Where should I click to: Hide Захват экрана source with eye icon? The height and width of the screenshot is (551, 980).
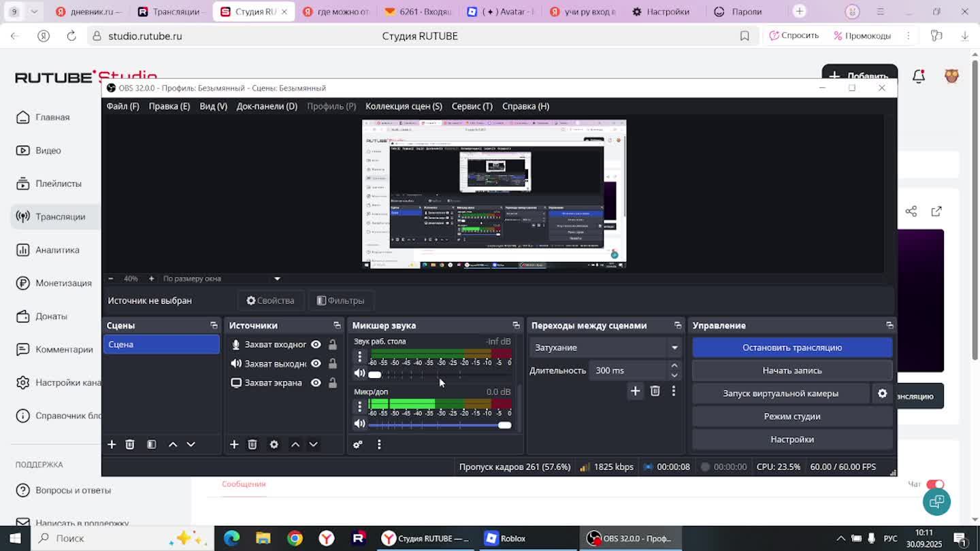coord(316,382)
